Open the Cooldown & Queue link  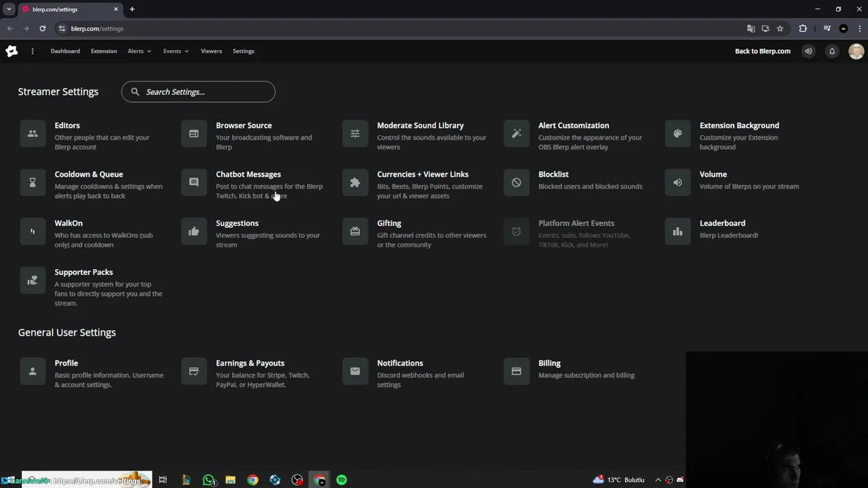[x=89, y=174]
